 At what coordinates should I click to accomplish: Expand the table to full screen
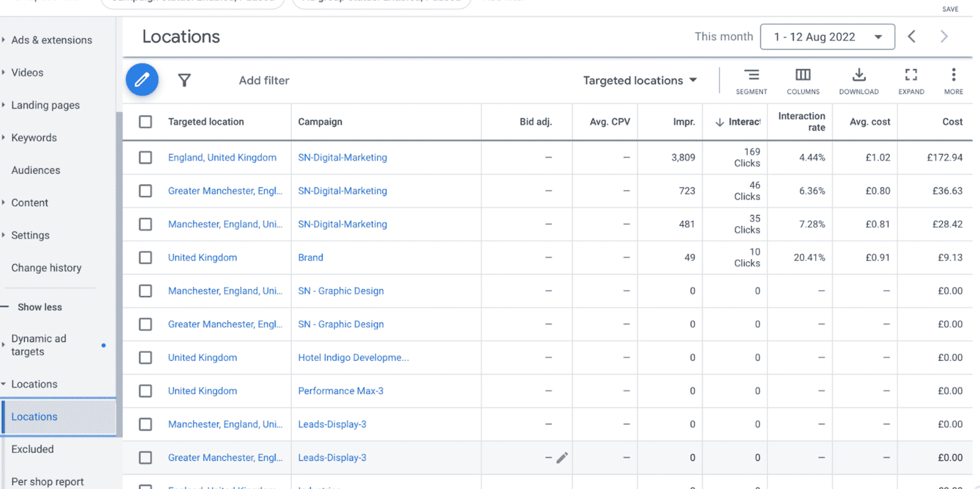click(x=911, y=81)
